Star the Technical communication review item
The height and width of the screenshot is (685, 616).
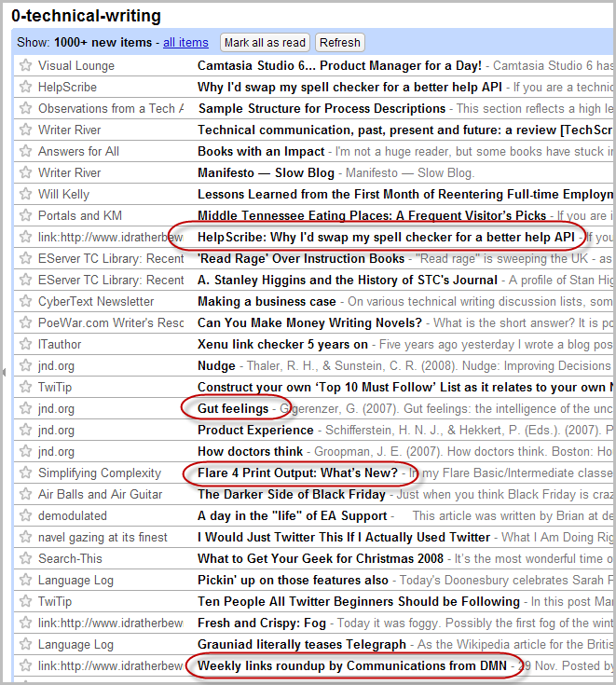[x=26, y=130]
